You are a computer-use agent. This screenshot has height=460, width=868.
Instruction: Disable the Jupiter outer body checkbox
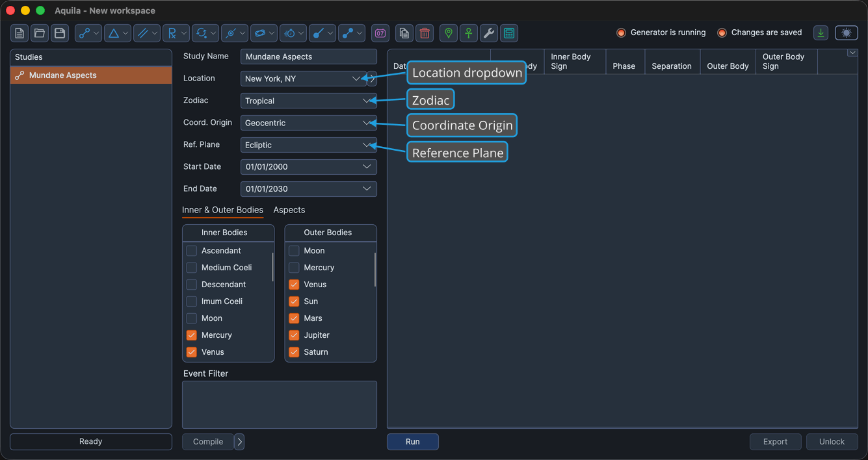[x=294, y=335]
